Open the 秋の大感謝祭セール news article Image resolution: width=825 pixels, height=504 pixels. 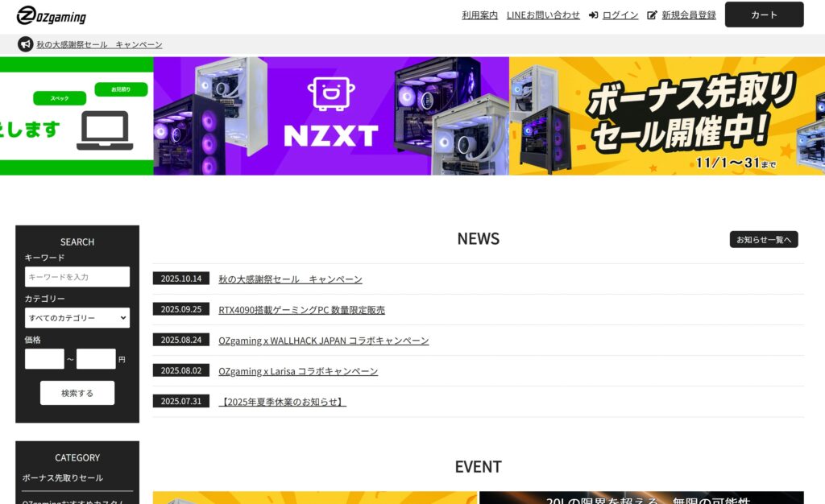coord(290,279)
